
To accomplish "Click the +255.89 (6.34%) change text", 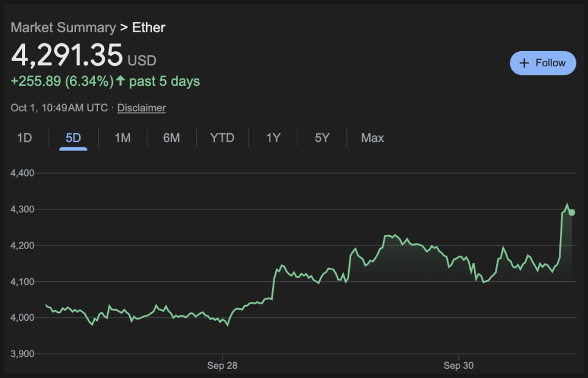I will point(61,81).
